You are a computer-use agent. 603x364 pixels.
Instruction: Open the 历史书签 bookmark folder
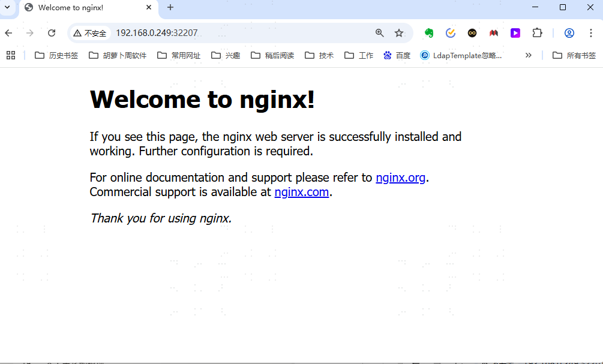[x=56, y=55]
